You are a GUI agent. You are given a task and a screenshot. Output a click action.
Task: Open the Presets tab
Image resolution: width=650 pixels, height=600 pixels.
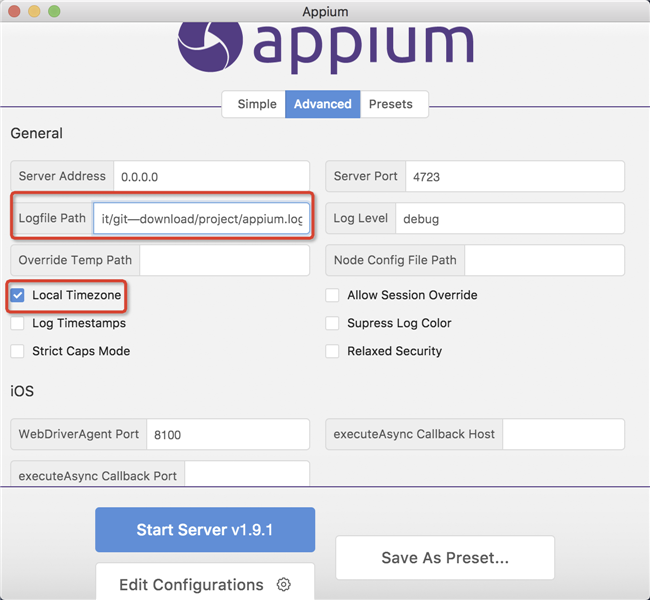(x=394, y=104)
